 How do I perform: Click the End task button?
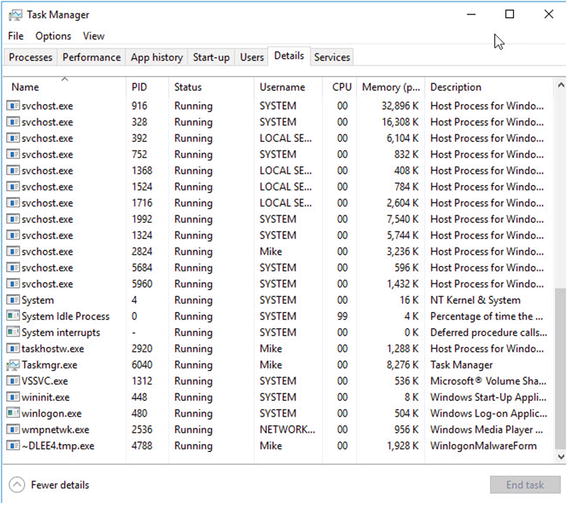(x=525, y=485)
